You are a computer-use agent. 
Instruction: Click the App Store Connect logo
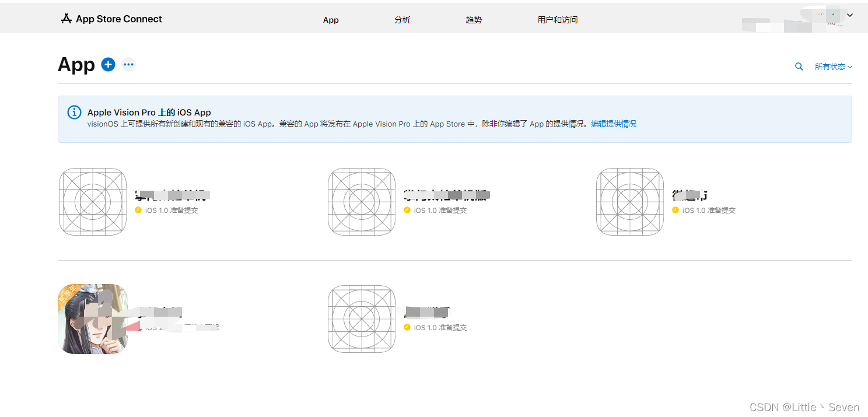click(x=66, y=19)
